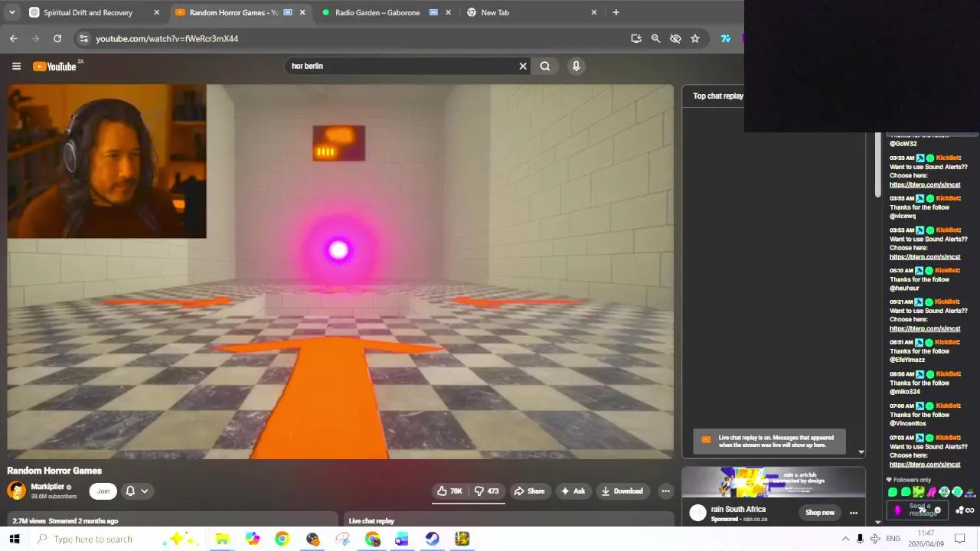The width and height of the screenshot is (980, 551).
Task: Share the video
Action: 529,491
